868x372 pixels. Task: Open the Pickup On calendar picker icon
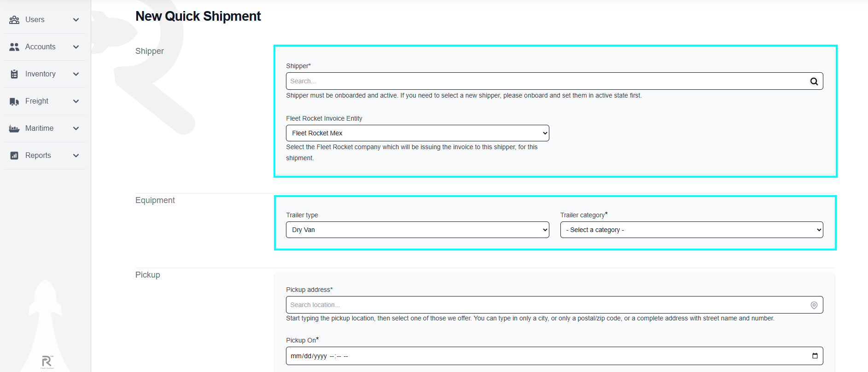click(x=815, y=356)
